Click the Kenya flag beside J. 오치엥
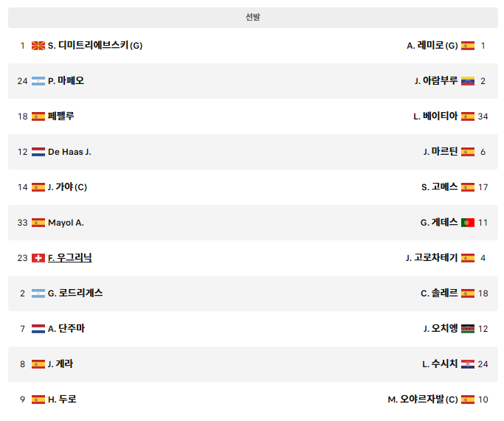The image size is (504, 421). pyautogui.click(x=468, y=329)
